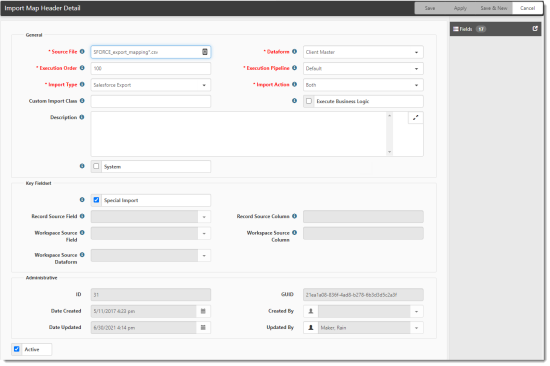Screen dimensions: 550x366
Task: Open the Date Created calendar picker
Action: pos(203,311)
